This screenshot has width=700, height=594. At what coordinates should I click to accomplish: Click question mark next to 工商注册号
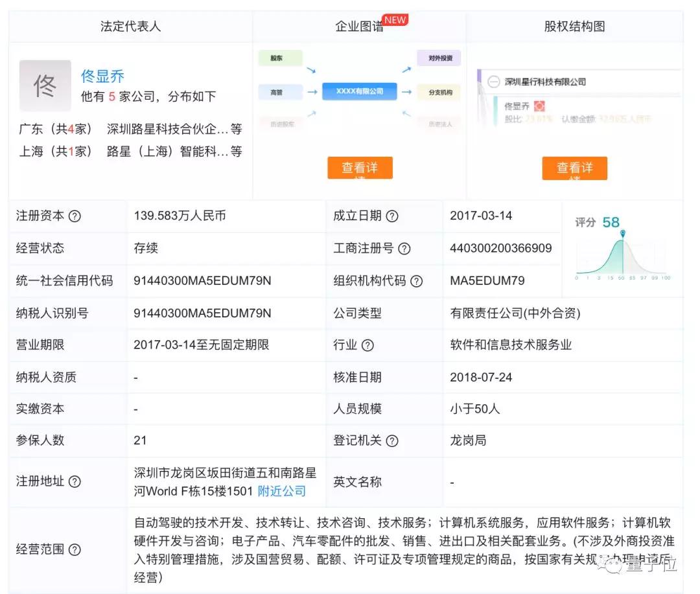[404, 249]
